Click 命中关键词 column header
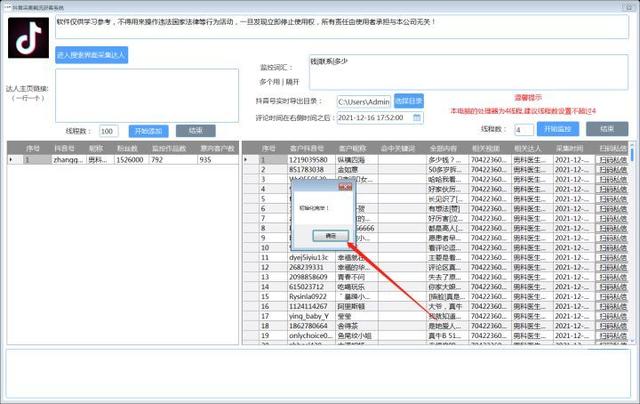Viewport: 640px width, 404px height. (398, 148)
